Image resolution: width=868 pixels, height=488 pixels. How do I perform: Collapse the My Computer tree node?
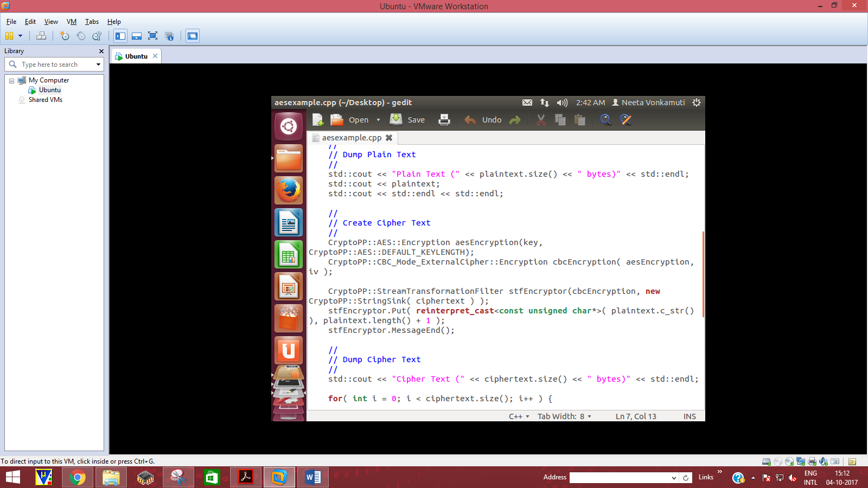click(x=11, y=81)
